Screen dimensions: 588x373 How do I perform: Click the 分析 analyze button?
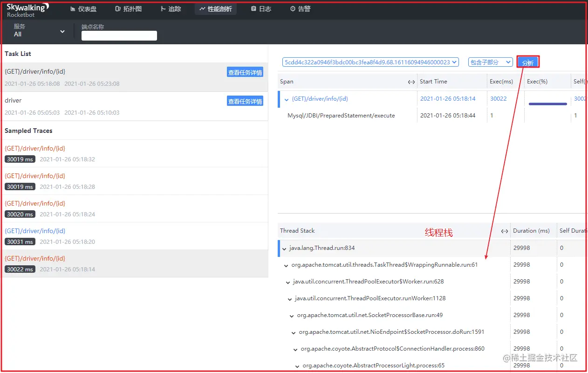click(x=528, y=62)
